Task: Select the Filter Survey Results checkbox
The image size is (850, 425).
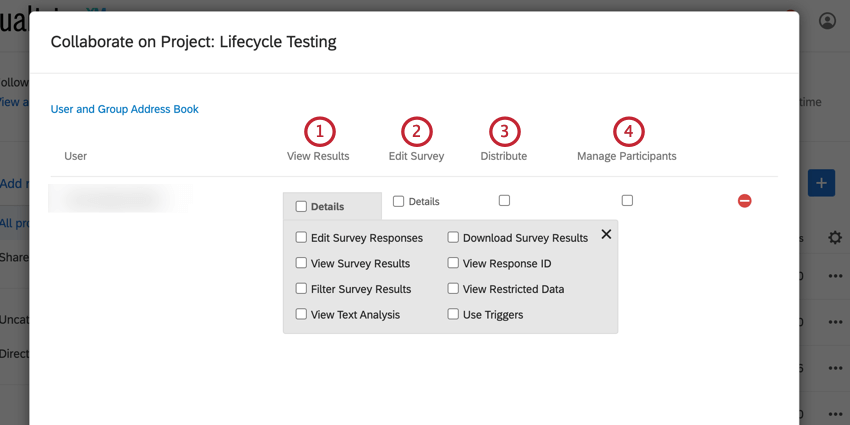Action: (x=301, y=289)
